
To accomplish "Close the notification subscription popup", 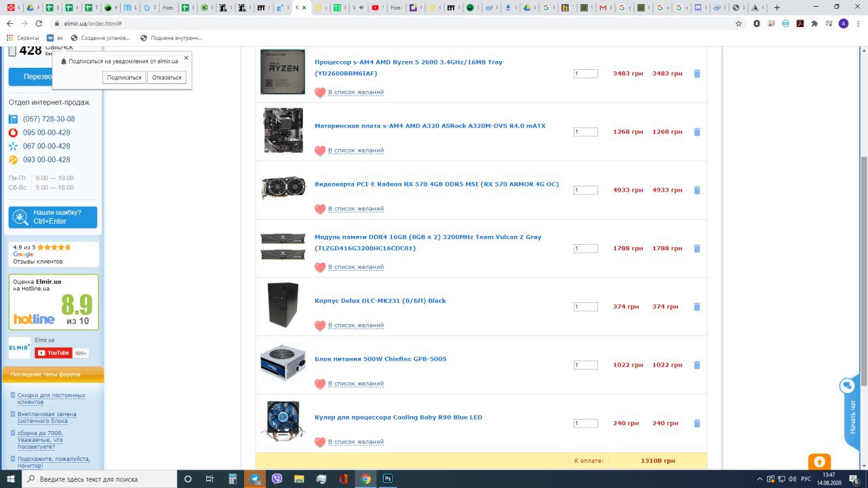I will click(186, 58).
